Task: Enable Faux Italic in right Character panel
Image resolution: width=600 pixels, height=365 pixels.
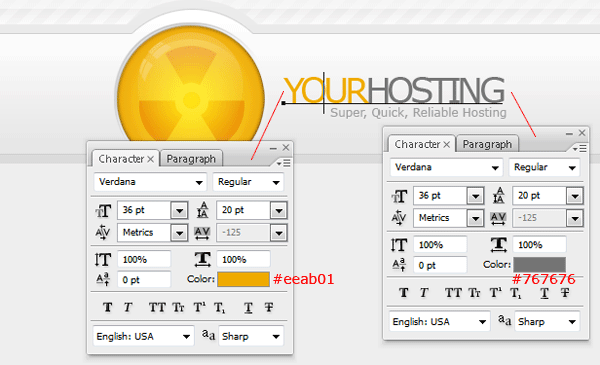Action: point(424,293)
